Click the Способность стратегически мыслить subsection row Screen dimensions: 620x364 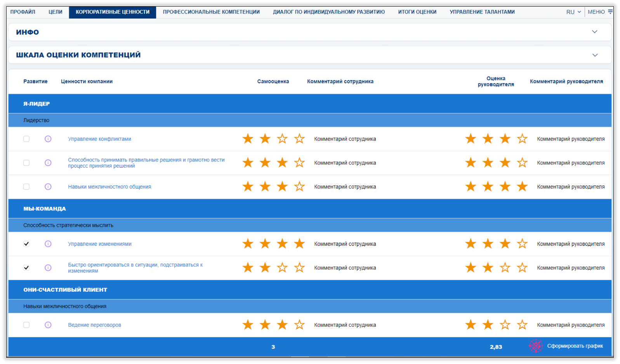(x=310, y=225)
